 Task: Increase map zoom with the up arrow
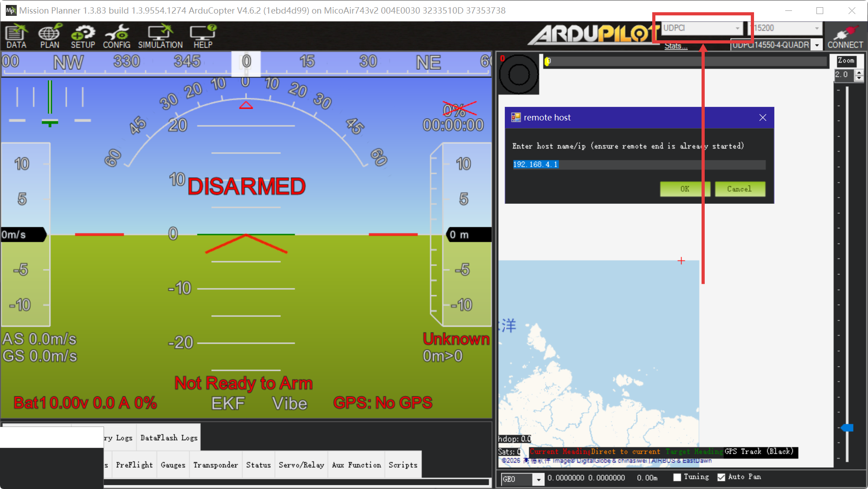[859, 72]
